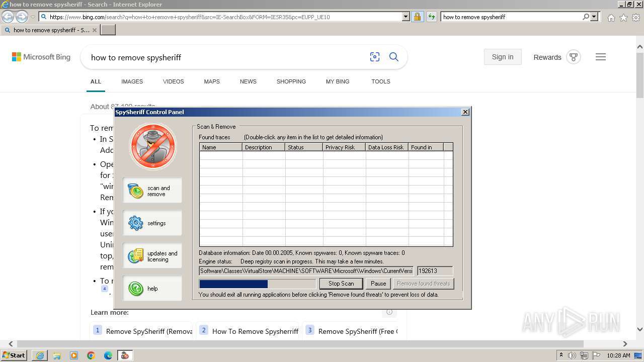Screen dimensions: 644x362
Task: Sort by Description column header
Action: pos(264,147)
